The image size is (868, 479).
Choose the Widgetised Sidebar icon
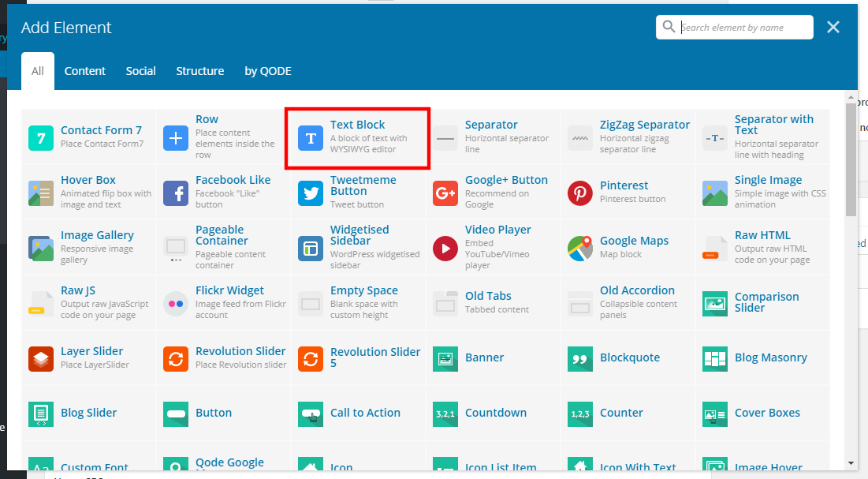[x=311, y=249]
